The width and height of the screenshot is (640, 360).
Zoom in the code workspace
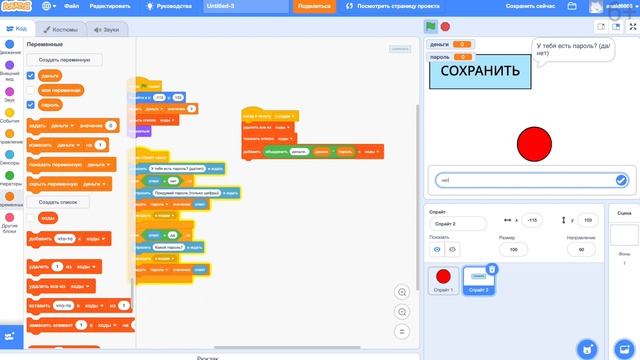click(x=402, y=292)
